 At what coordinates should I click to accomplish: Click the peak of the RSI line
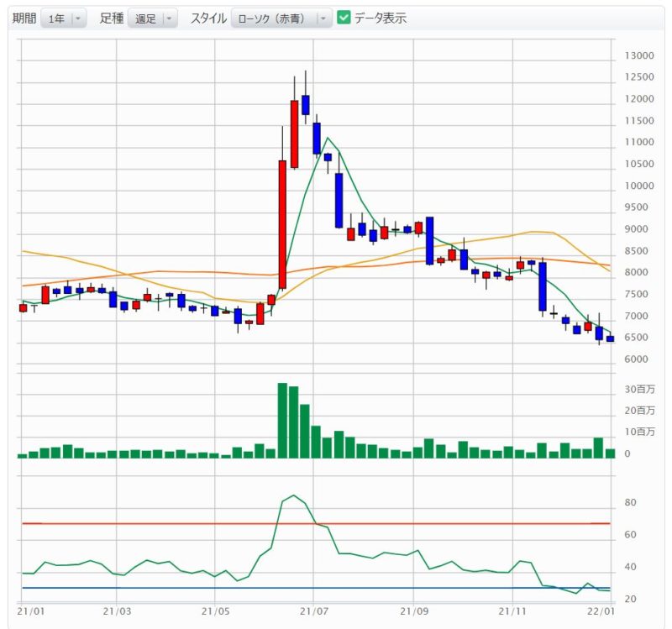pyautogui.click(x=293, y=495)
